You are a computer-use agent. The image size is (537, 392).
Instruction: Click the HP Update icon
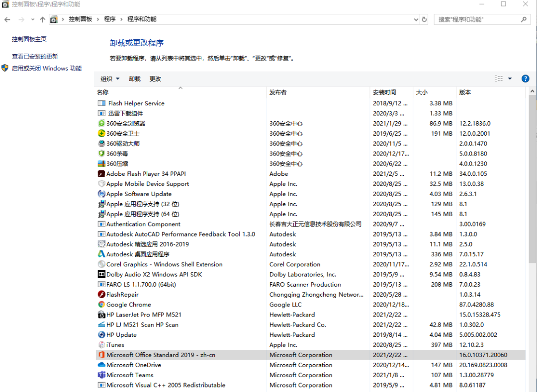(101, 335)
